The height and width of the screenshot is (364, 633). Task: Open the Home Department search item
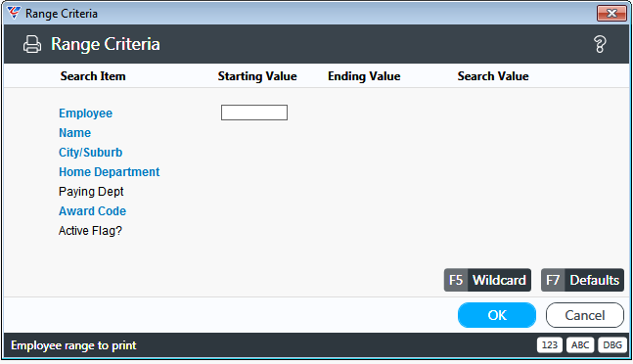109,172
